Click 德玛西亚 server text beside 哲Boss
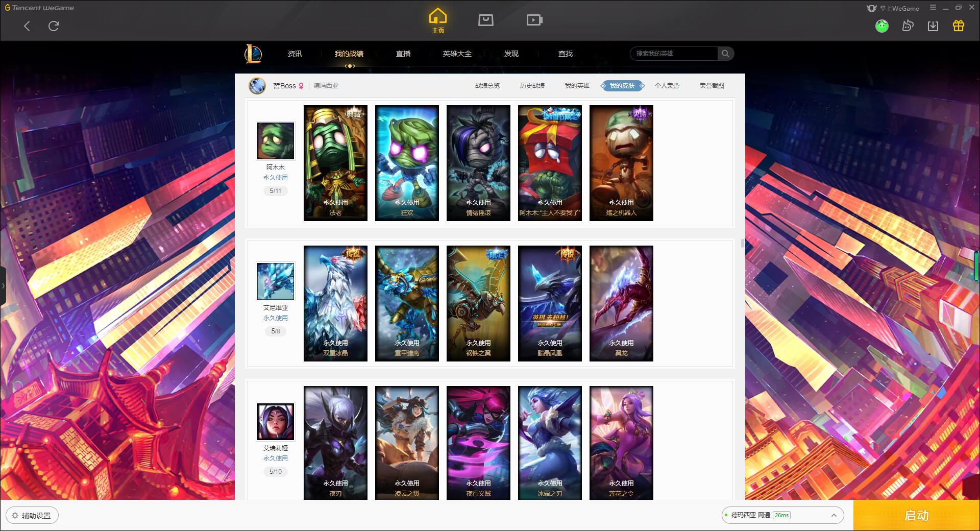The width and height of the screenshot is (980, 531). click(326, 86)
